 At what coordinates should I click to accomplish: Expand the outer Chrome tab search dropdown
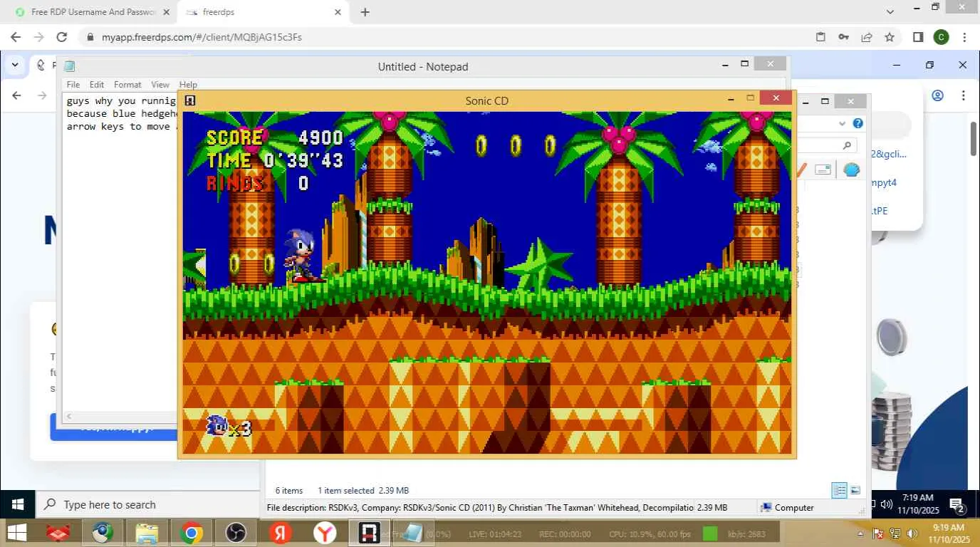tap(890, 12)
